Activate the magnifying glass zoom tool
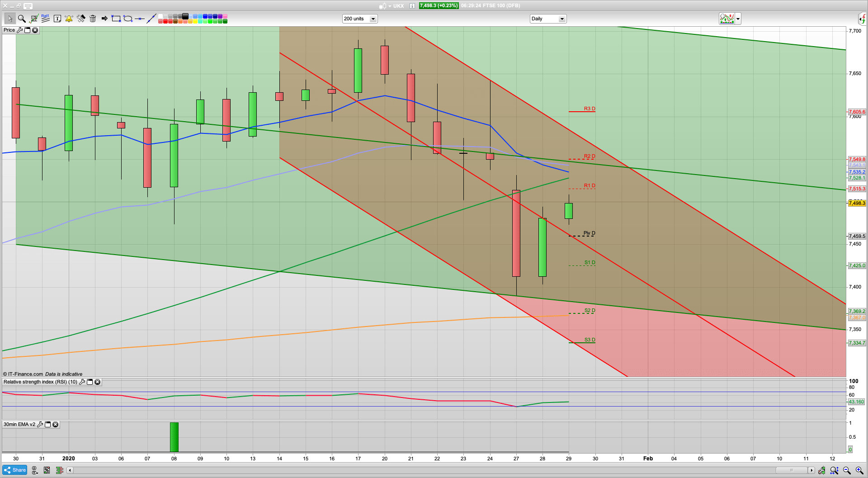The image size is (868, 478). pos(22,19)
